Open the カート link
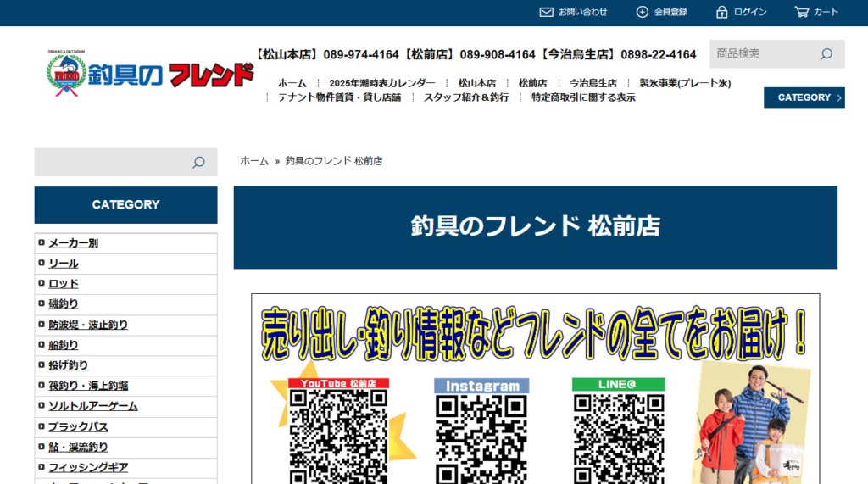This screenshot has height=484, width=868. pos(826,12)
